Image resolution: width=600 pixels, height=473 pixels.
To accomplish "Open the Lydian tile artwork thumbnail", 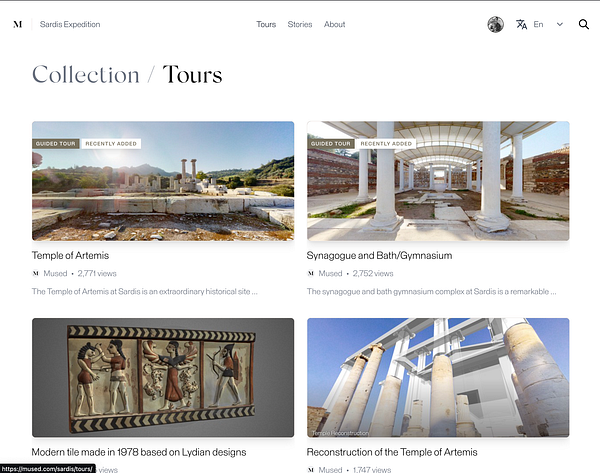I will pyautogui.click(x=163, y=378).
